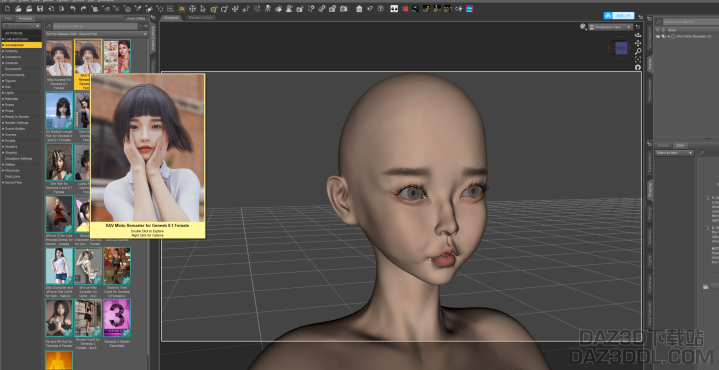This screenshot has height=370, width=719.
Task: Click the blue cloud upload button
Action: 619,16
